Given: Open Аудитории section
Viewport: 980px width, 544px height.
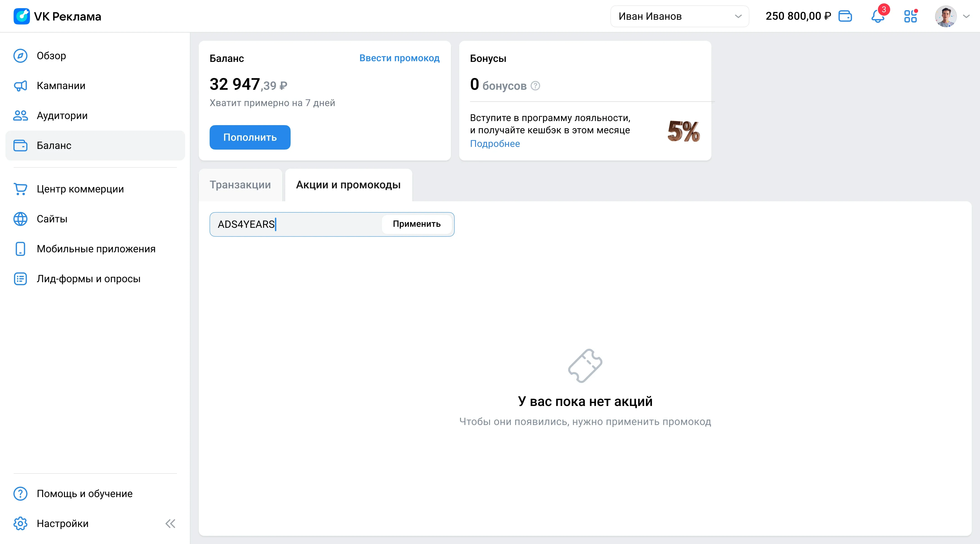Looking at the screenshot, I should [95, 116].
